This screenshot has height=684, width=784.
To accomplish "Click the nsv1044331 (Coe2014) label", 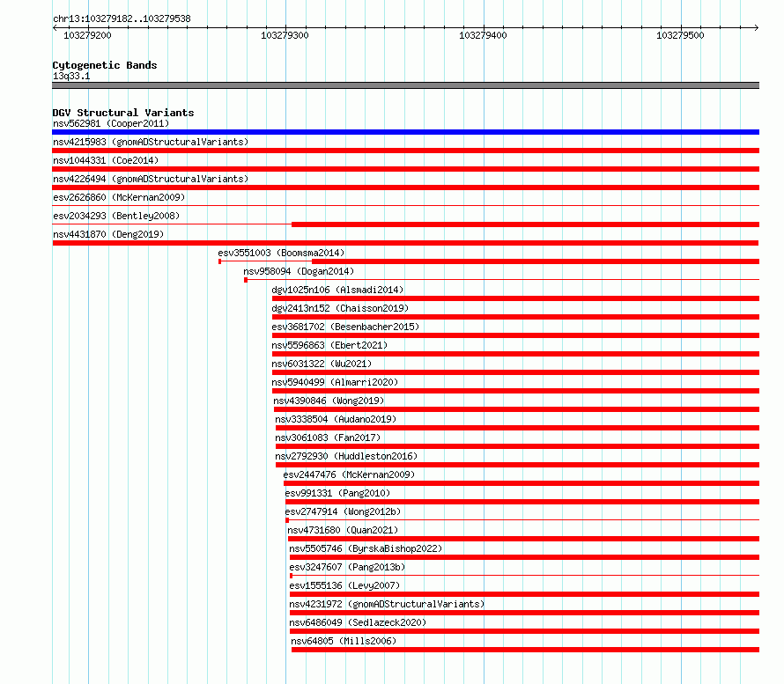I will (106, 160).
